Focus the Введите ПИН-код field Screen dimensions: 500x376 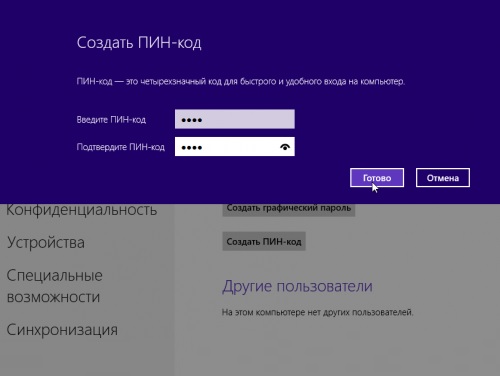coord(235,119)
